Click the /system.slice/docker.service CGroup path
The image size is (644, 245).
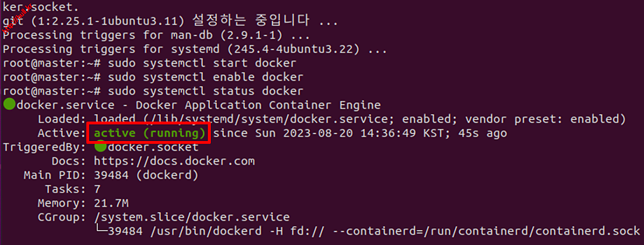[x=192, y=217]
